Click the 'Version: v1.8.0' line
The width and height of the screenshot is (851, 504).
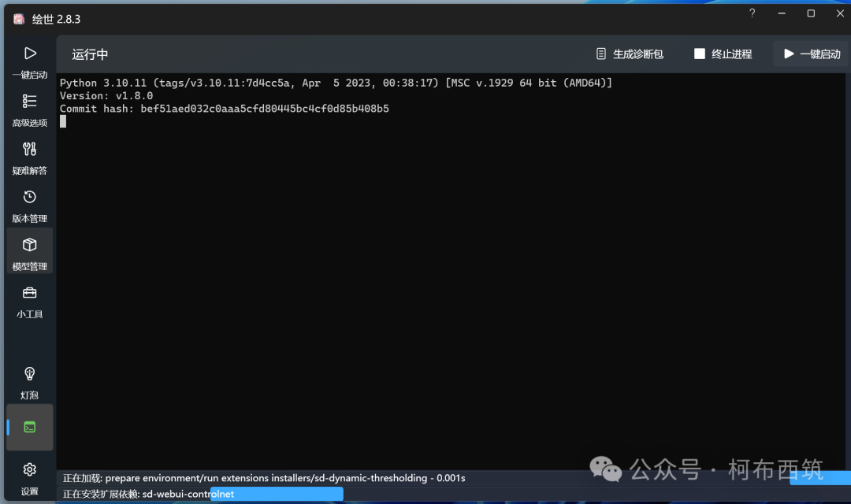click(x=106, y=96)
